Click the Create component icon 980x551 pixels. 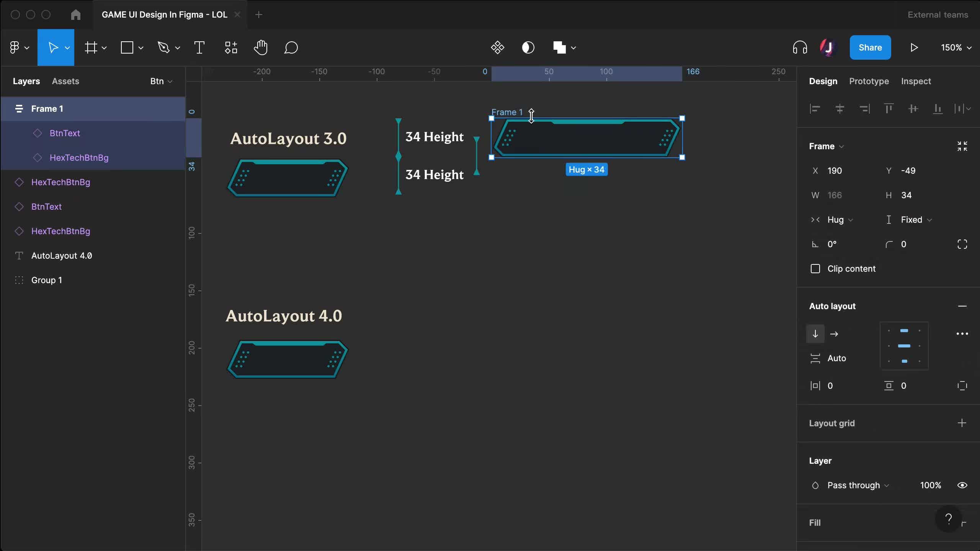497,48
